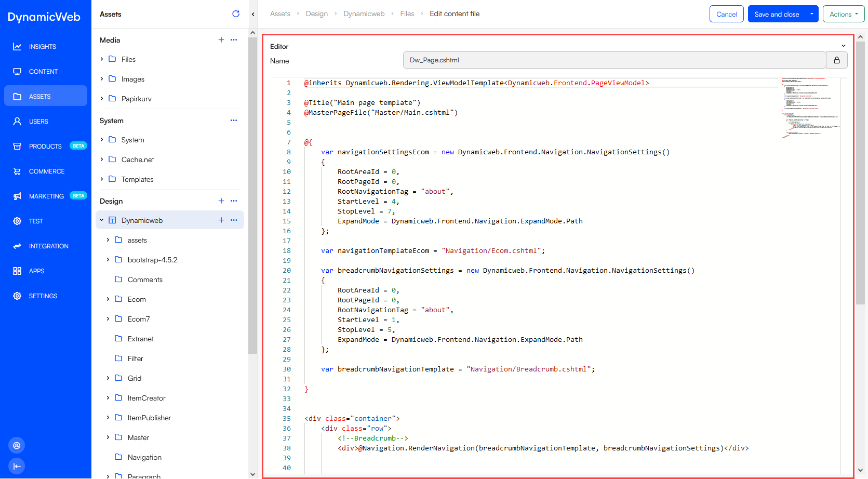
Task: Select the Grid folder
Action: (135, 378)
